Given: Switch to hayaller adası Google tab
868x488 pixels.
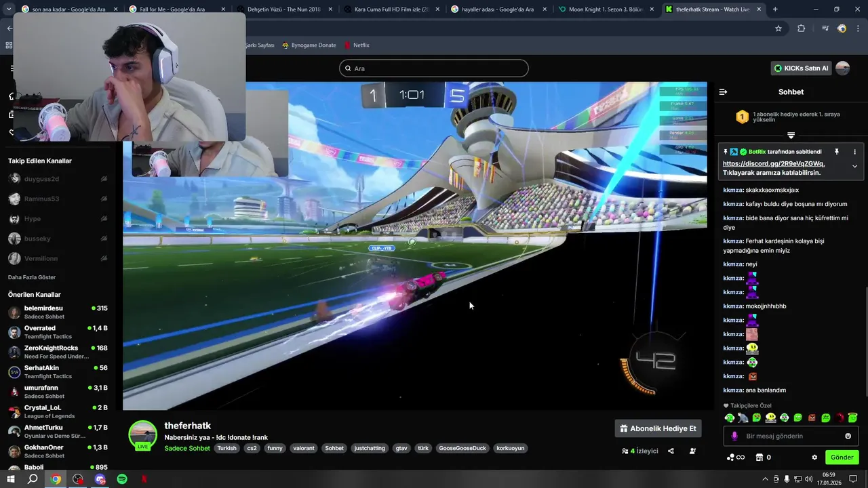Looking at the screenshot, I should [497, 9].
